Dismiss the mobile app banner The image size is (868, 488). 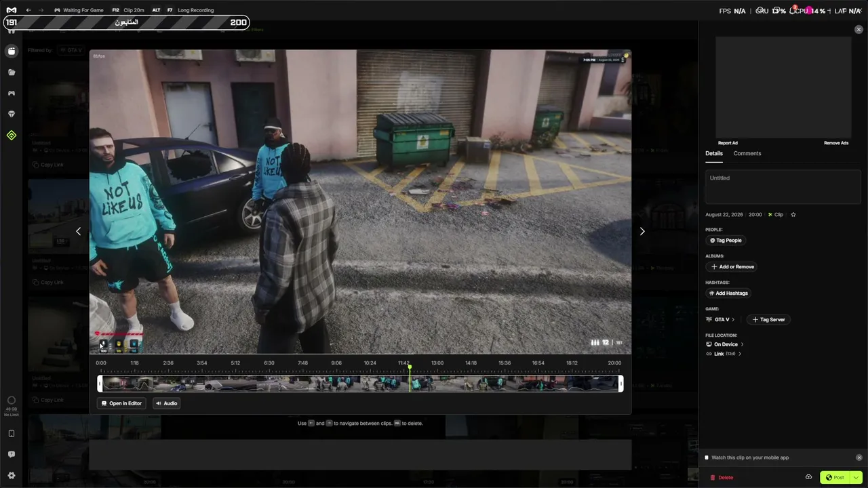click(x=859, y=457)
